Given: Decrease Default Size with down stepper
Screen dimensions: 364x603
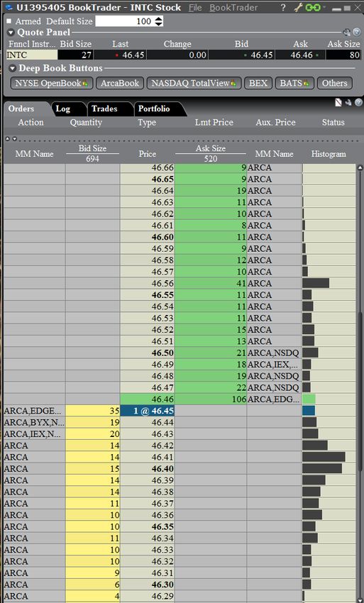Looking at the screenshot, I should pos(159,24).
